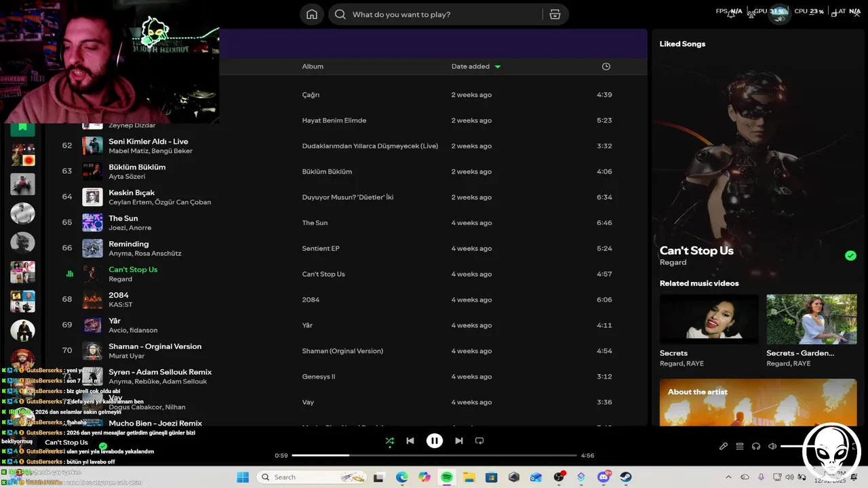868x488 pixels.
Task: Open artist Regard under right panel title
Action: pos(673,262)
